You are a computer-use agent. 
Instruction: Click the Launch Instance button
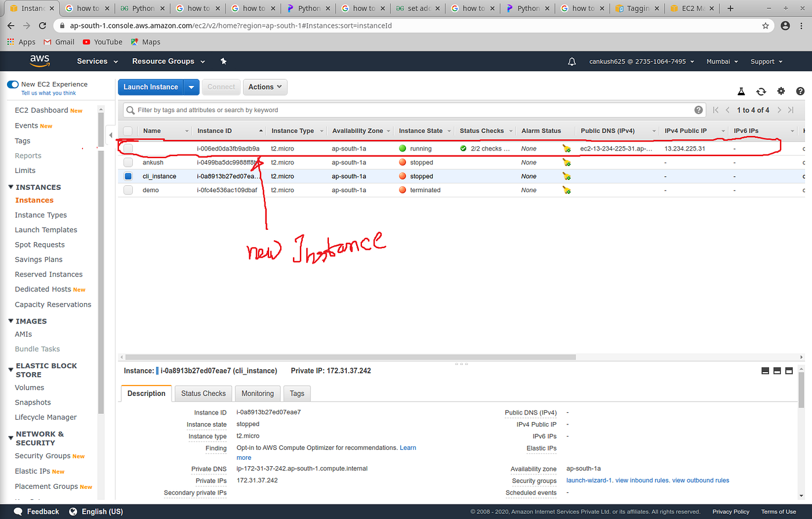[x=151, y=87]
